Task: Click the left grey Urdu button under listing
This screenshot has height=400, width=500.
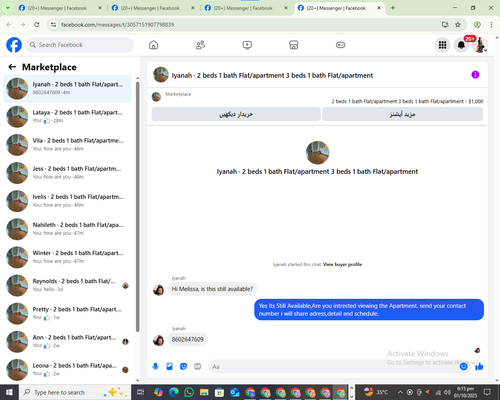Action: click(236, 114)
